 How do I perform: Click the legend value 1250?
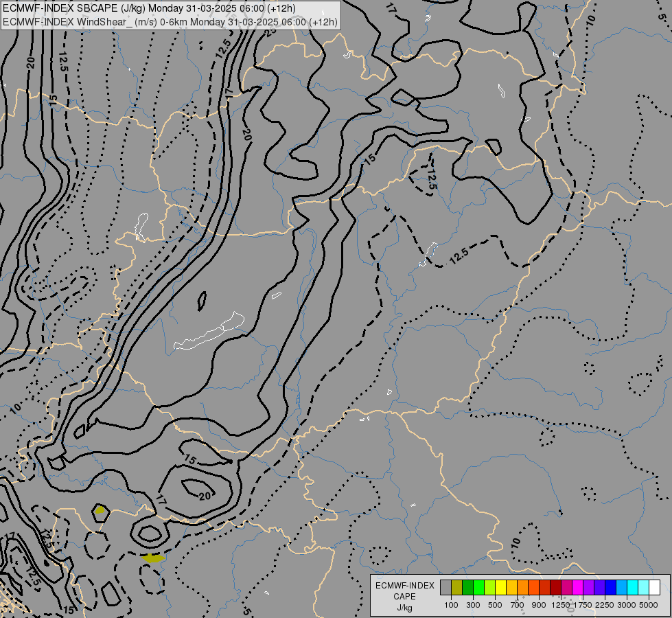tap(561, 605)
